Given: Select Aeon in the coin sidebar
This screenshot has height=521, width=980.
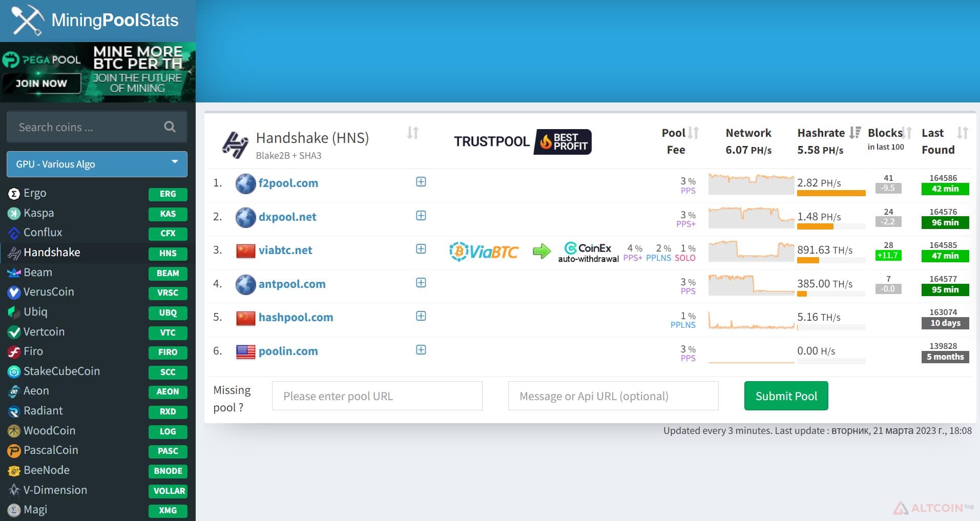Looking at the screenshot, I should [97, 391].
